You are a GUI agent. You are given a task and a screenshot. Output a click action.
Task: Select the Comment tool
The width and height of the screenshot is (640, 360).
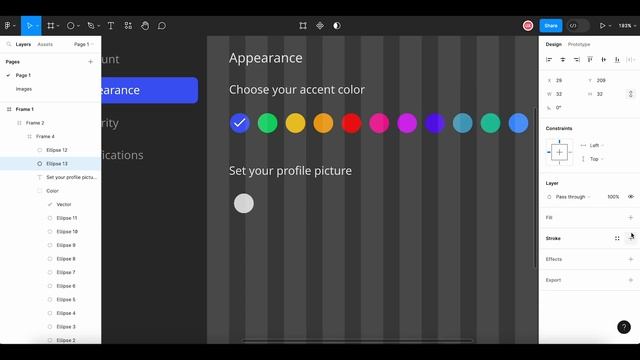coord(162,26)
